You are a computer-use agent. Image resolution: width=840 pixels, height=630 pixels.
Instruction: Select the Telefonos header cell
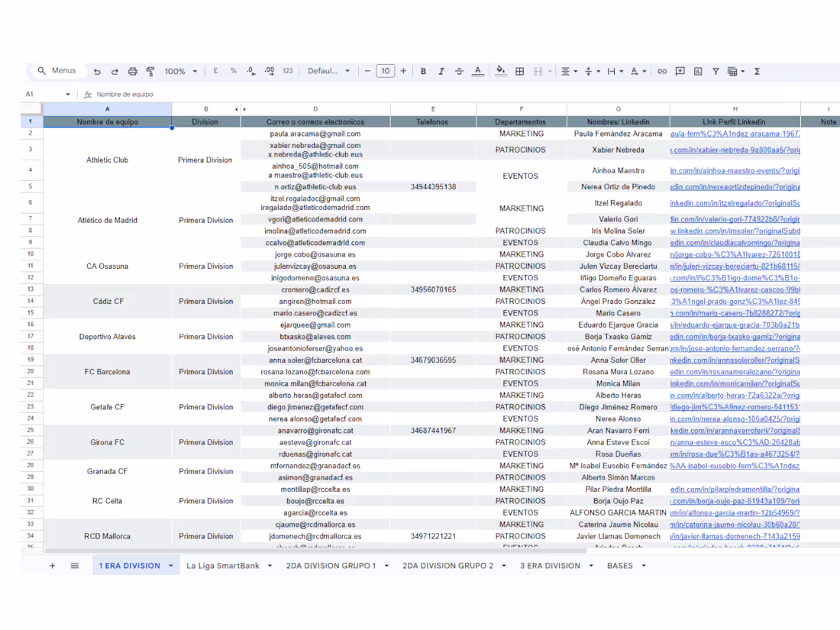click(433, 121)
